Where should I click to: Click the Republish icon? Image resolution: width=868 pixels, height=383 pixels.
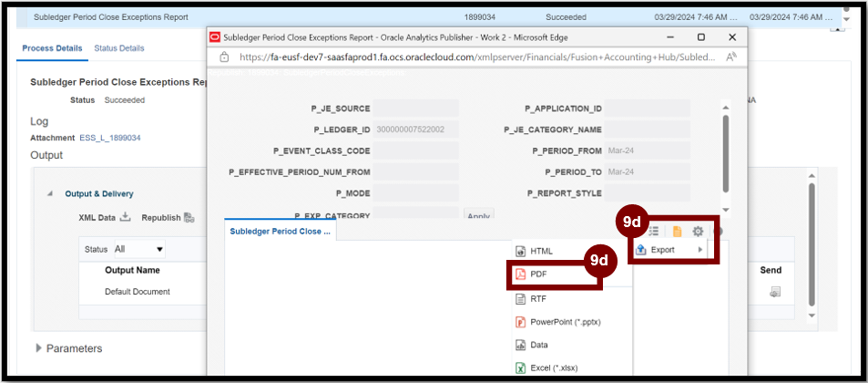[x=189, y=217]
